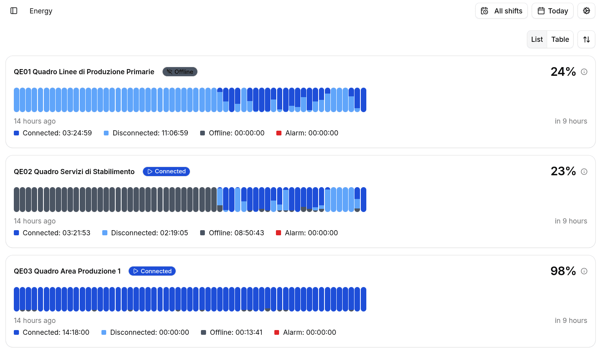Click info icon next to 98%

coord(584,271)
